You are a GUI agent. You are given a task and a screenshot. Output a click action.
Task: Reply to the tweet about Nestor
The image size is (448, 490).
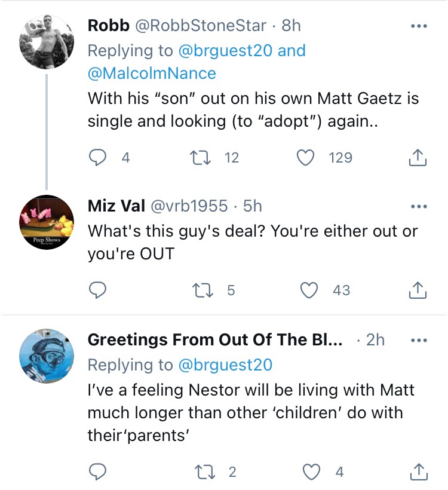click(x=98, y=472)
